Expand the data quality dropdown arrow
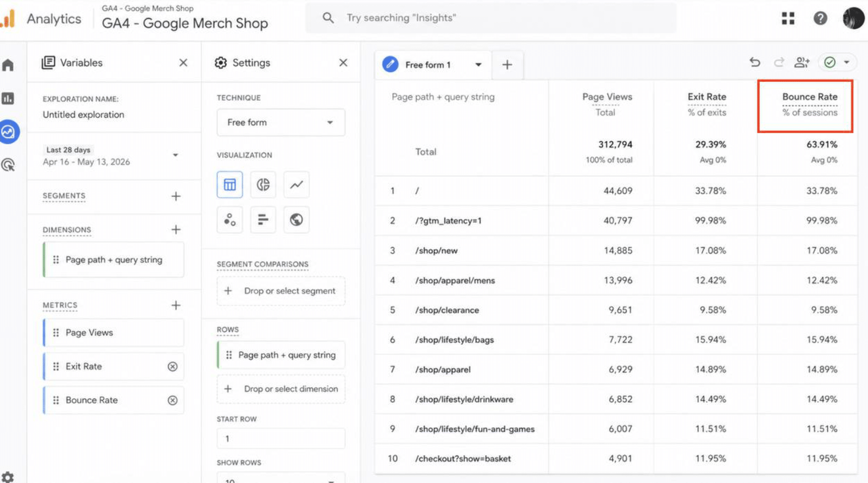The image size is (868, 483). 846,63
